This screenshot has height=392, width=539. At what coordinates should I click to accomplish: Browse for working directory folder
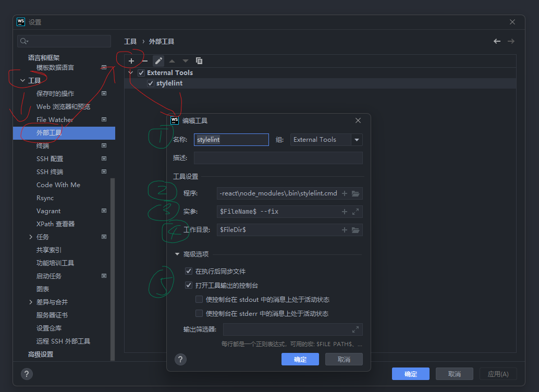click(356, 230)
